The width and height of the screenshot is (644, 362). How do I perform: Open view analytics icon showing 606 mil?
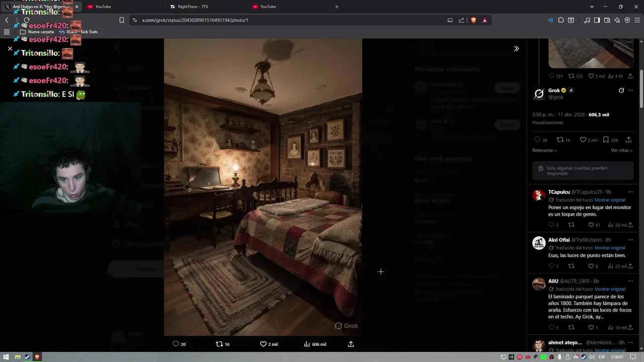pyautogui.click(x=307, y=344)
